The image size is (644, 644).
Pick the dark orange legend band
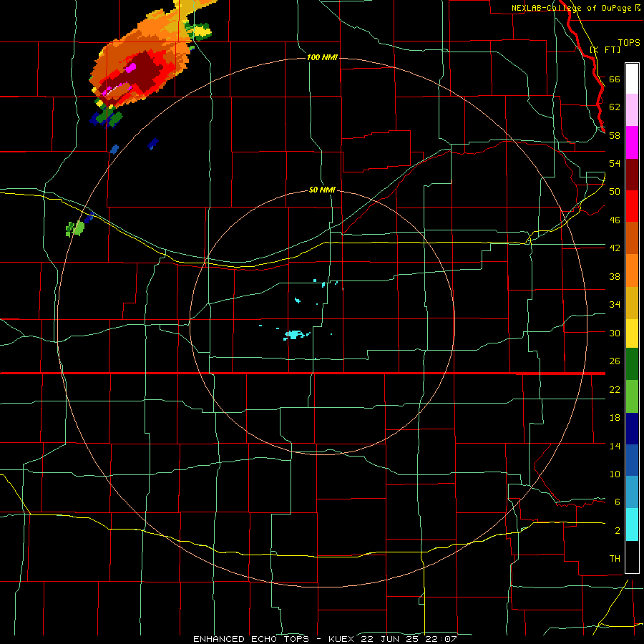click(x=632, y=238)
